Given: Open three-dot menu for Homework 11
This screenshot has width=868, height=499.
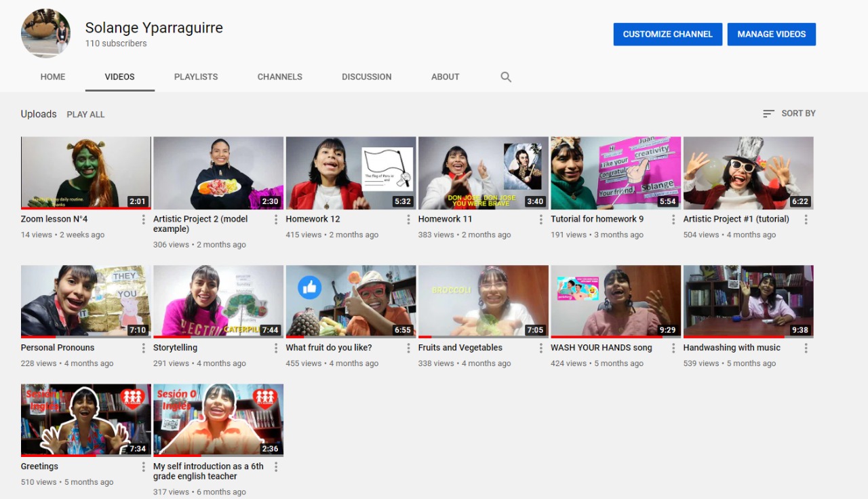Looking at the screenshot, I should [x=541, y=220].
